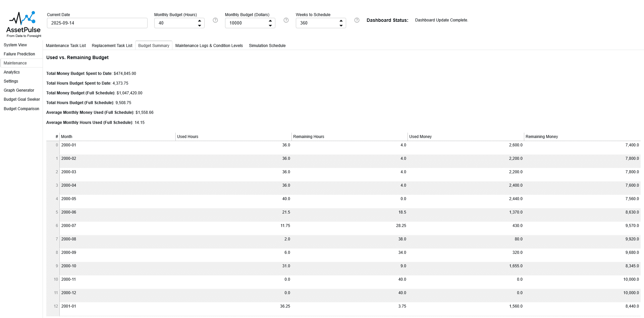
Task: Increase Monthly Budget Hours with up arrow
Action: click(200, 21)
